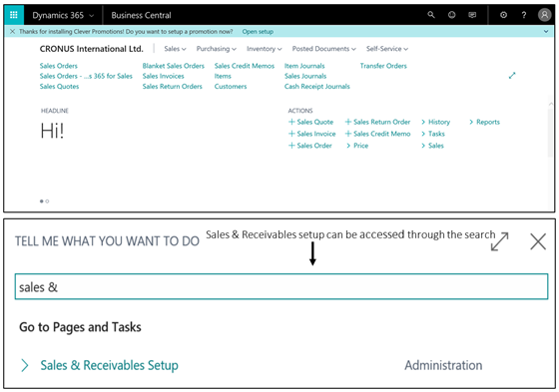Open the settings gear icon
The width and height of the screenshot is (559, 392).
pyautogui.click(x=503, y=15)
